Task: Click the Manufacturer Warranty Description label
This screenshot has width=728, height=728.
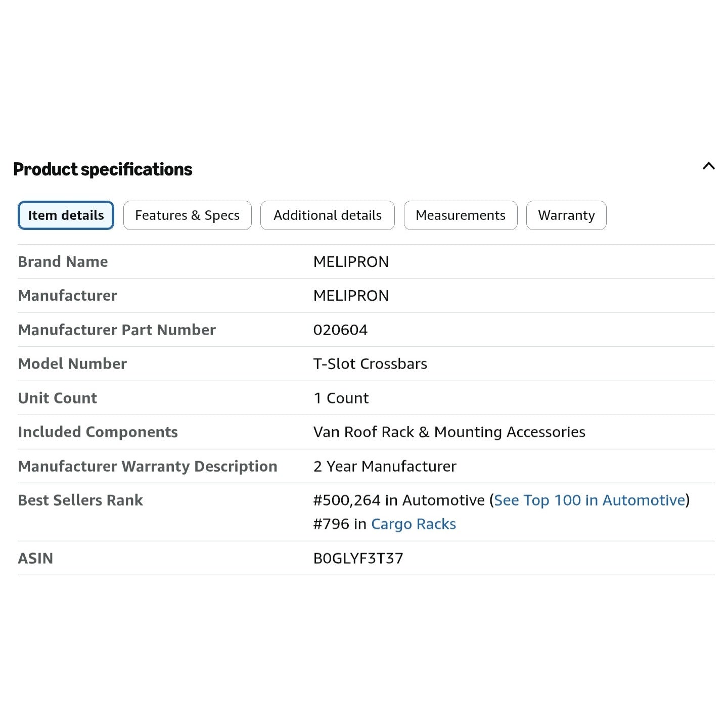Action: (148, 466)
